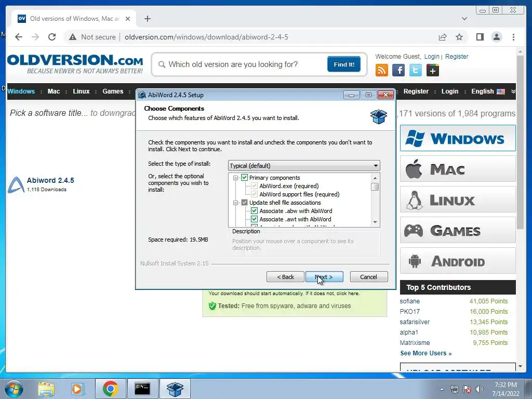This screenshot has width=532, height=399.
Task: Open Chrome side panel icon
Action: point(480,37)
